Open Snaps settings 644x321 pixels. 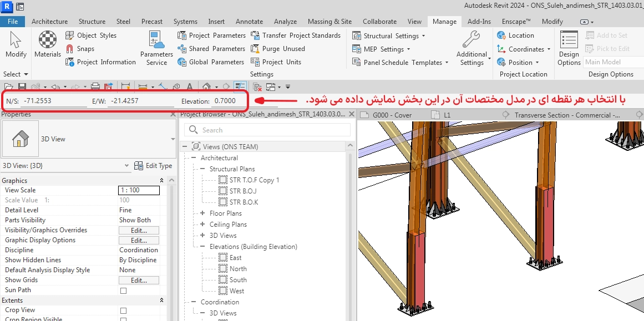pos(70,49)
